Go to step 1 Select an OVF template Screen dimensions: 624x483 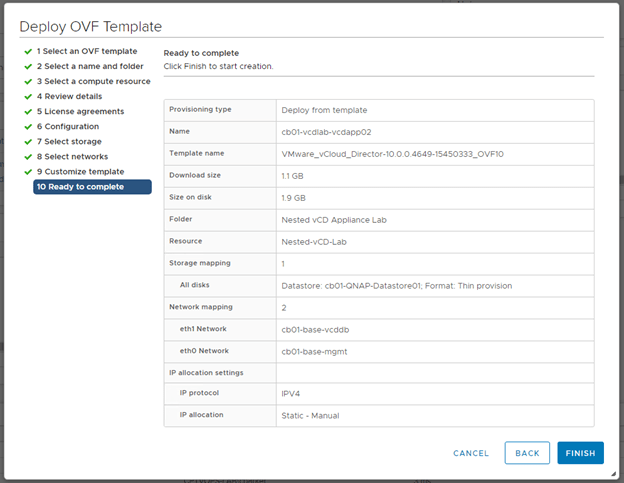pos(87,51)
